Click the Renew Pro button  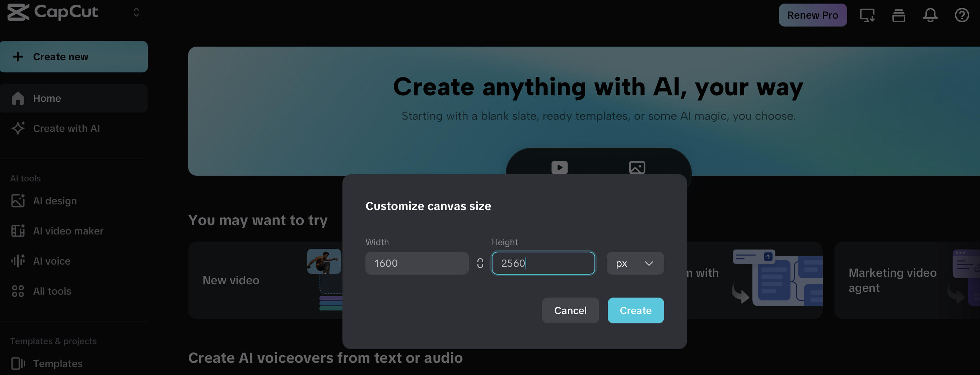pyautogui.click(x=813, y=15)
